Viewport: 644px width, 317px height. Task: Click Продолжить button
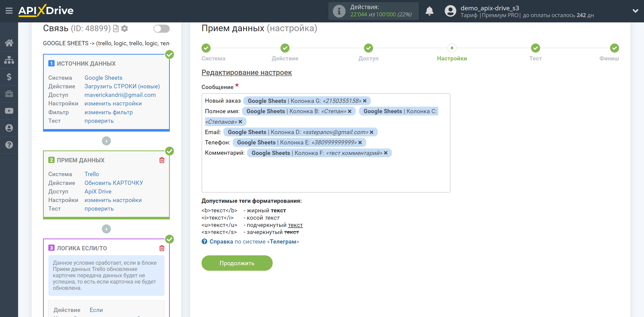click(x=237, y=263)
